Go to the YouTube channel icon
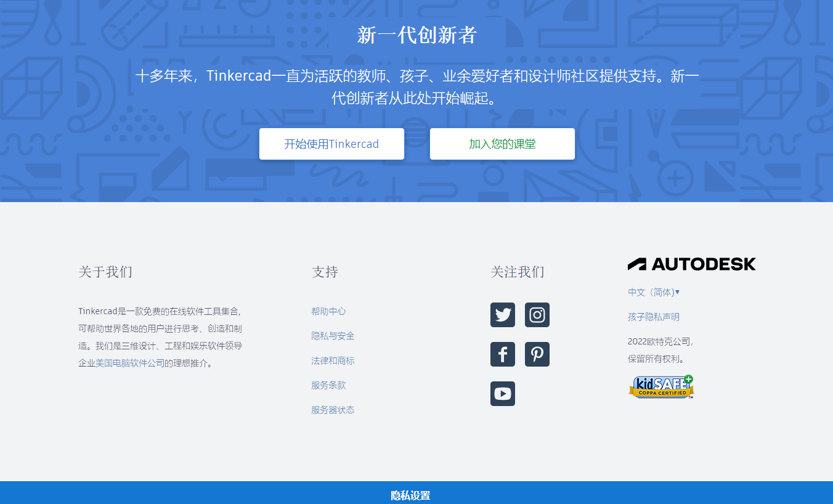Screen dimensions: 833x504 point(503,394)
